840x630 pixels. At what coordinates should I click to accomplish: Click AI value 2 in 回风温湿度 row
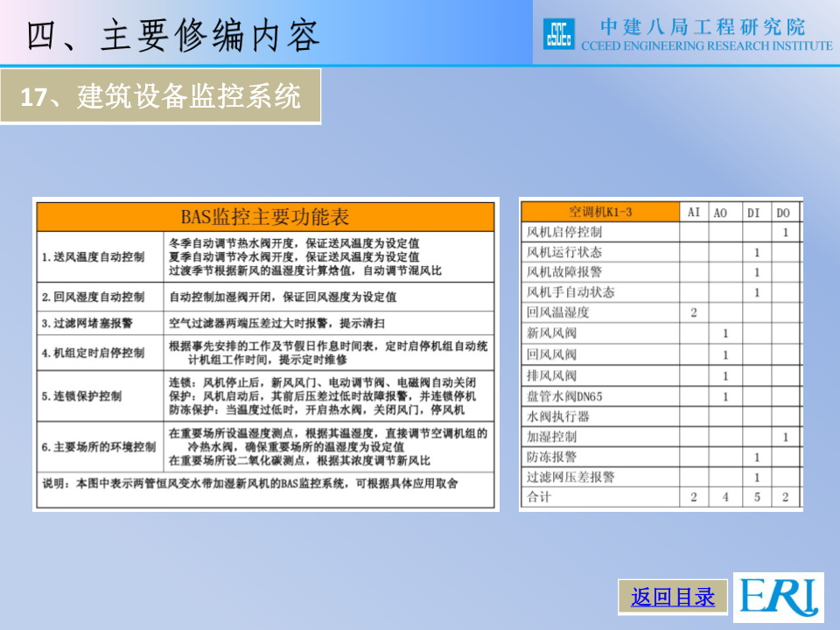(694, 313)
